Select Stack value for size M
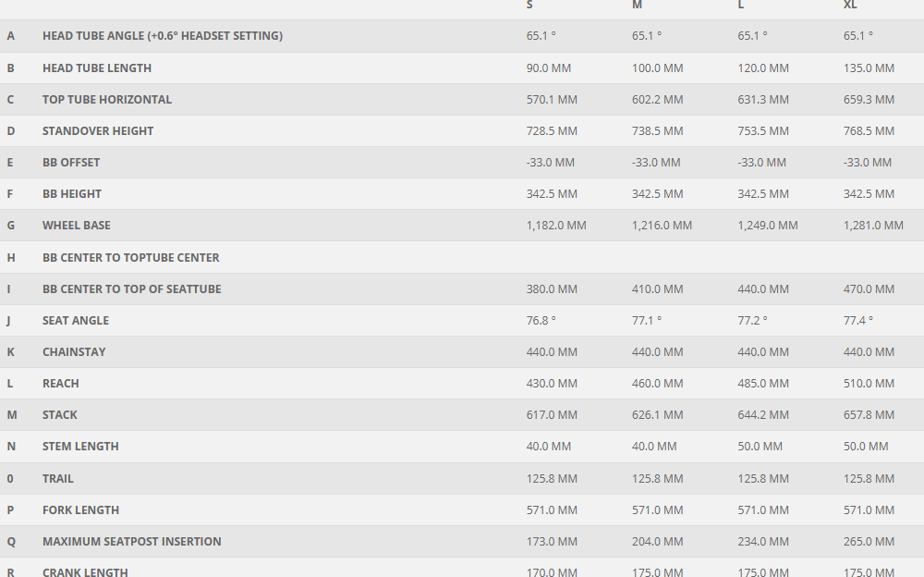924x577 pixels. (x=657, y=414)
